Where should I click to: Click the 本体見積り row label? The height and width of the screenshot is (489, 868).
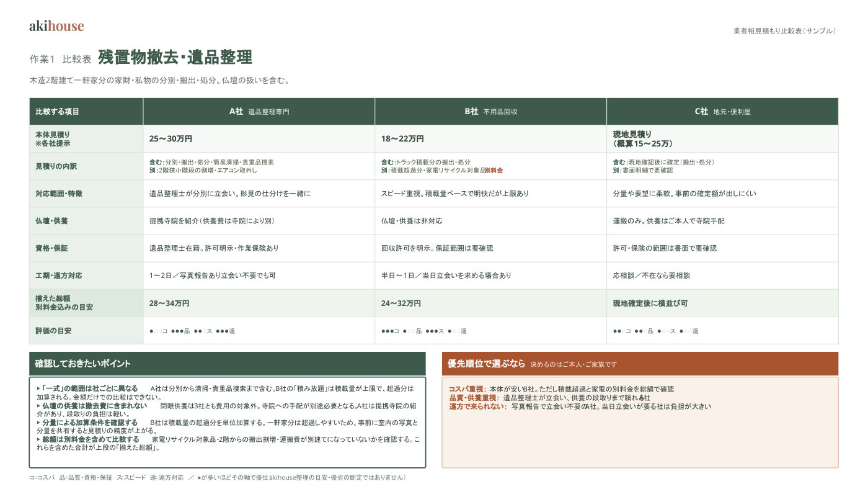(86, 139)
